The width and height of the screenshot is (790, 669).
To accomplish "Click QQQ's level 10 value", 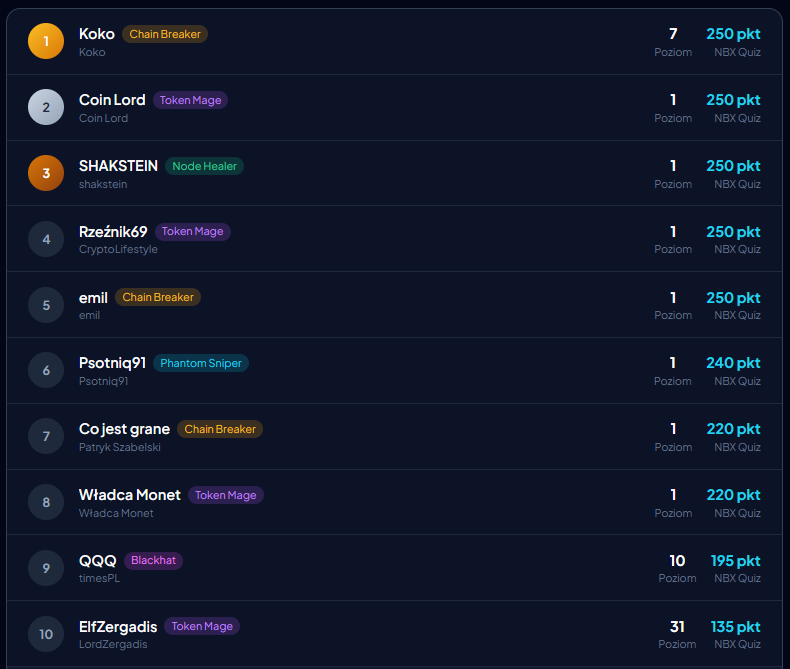I will [677, 561].
